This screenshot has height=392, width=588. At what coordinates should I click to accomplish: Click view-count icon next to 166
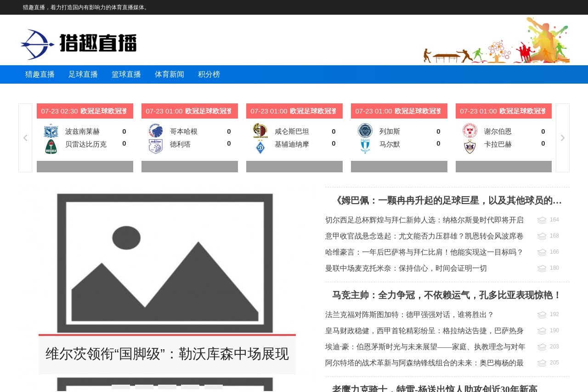[542, 252]
